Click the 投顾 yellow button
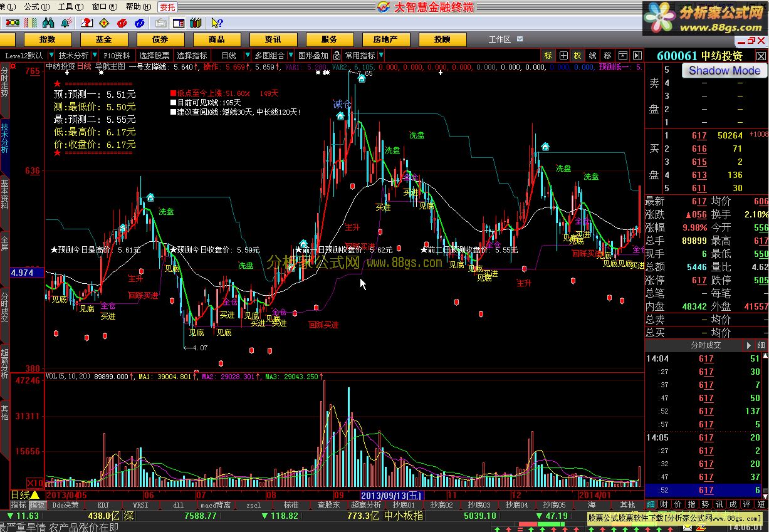This screenshot has width=769, height=532. 442,39
